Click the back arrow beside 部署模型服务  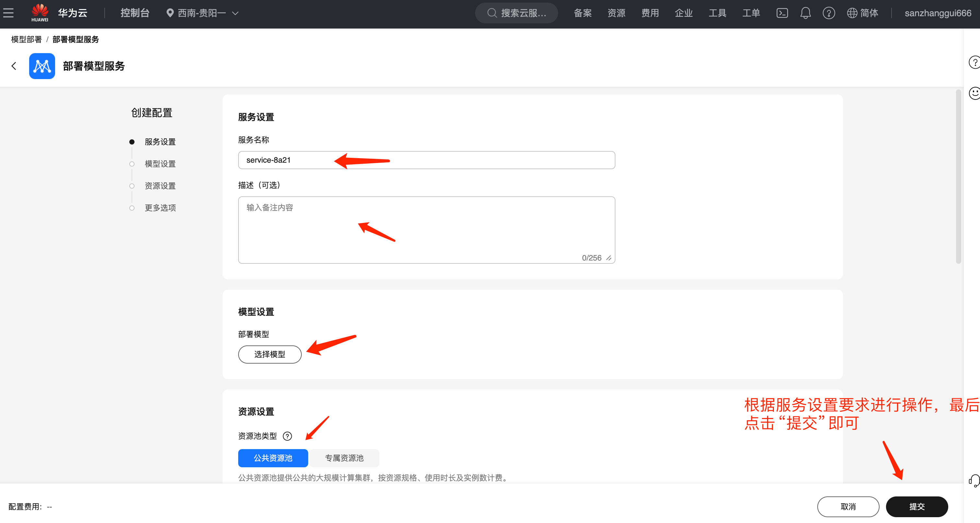coord(14,66)
